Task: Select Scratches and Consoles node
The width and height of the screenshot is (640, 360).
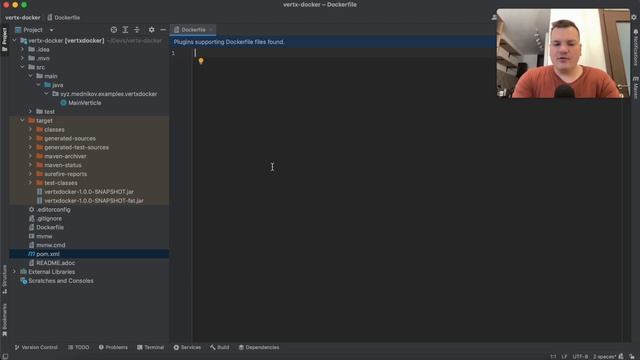Action: click(x=60, y=281)
